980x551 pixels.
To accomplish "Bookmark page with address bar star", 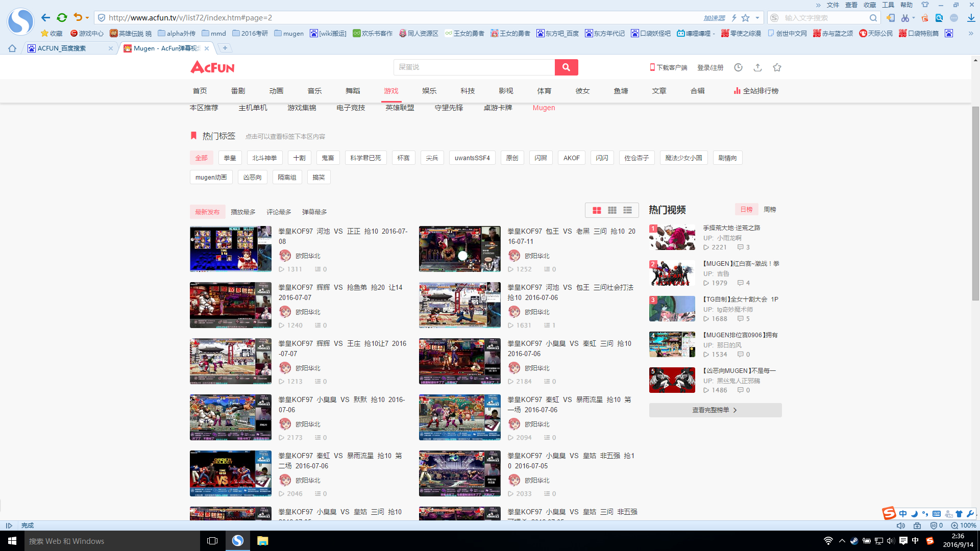I will [746, 18].
